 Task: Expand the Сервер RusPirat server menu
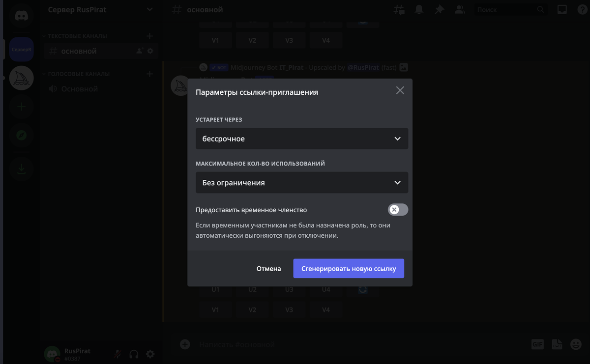[x=100, y=9]
